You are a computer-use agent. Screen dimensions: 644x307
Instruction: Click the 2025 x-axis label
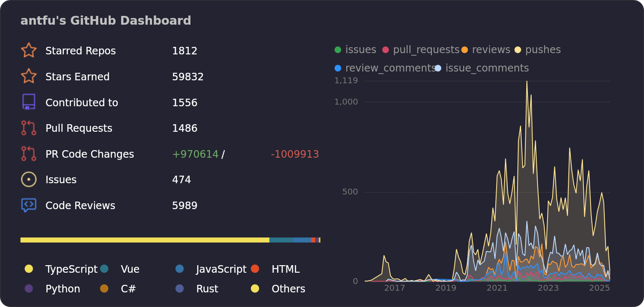tap(599, 288)
